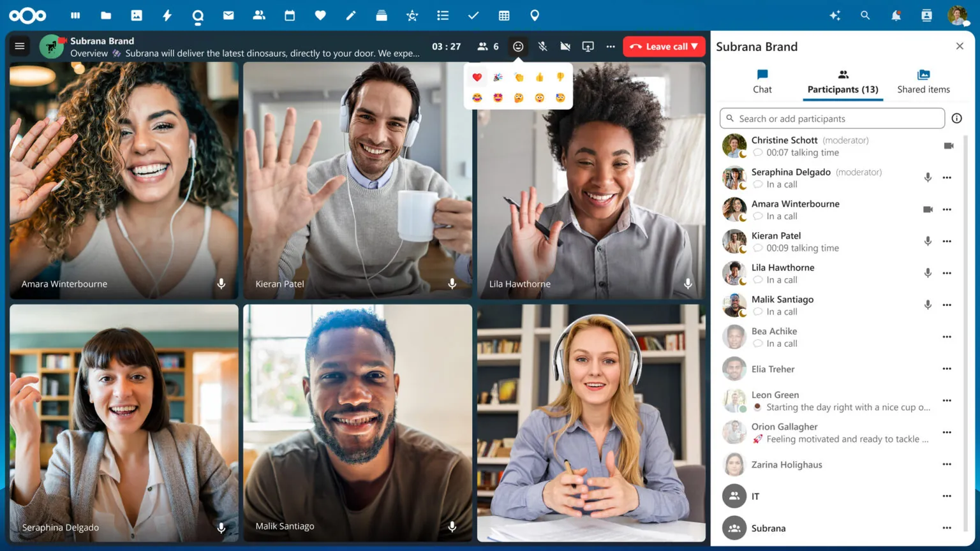Click the Search or add participants field

[x=831, y=118]
